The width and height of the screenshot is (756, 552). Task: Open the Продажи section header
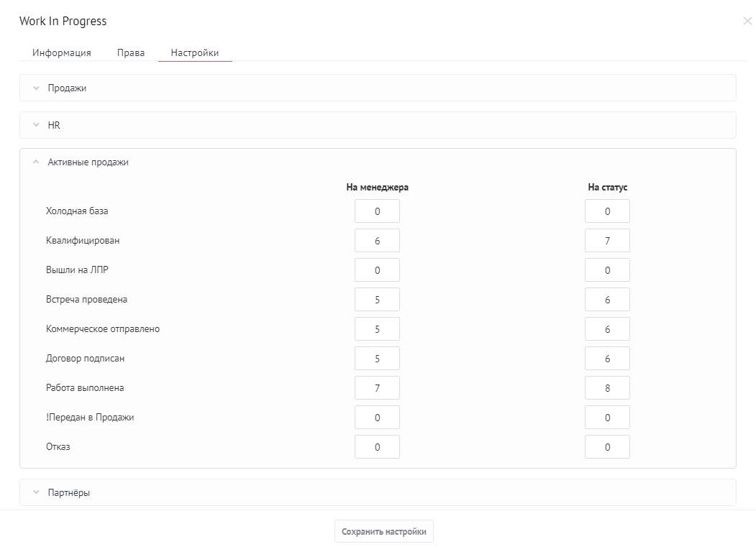tap(378, 88)
